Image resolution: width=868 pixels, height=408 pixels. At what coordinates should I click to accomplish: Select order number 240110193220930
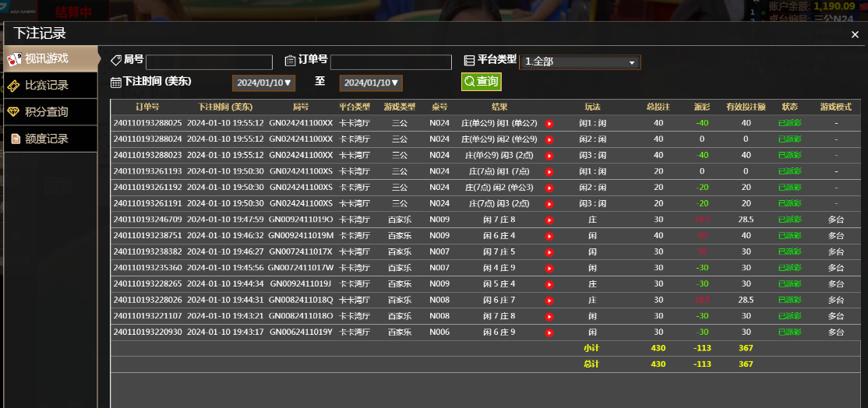(x=147, y=332)
